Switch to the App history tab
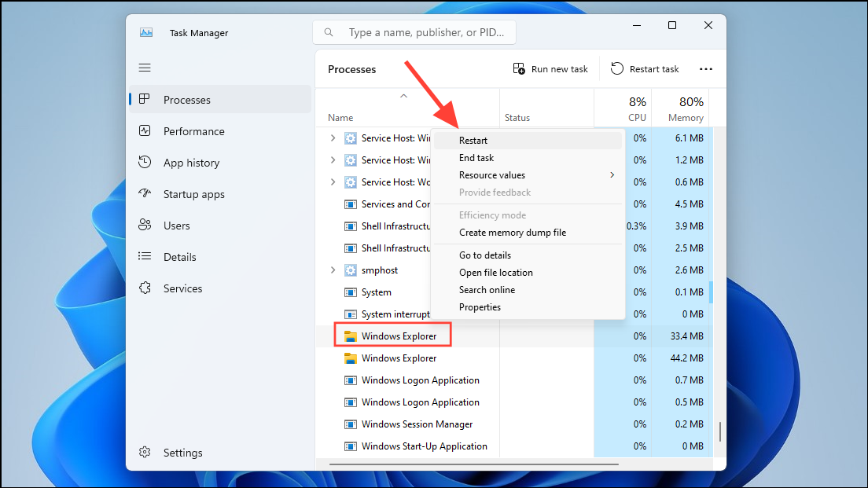868x488 pixels. (220, 163)
